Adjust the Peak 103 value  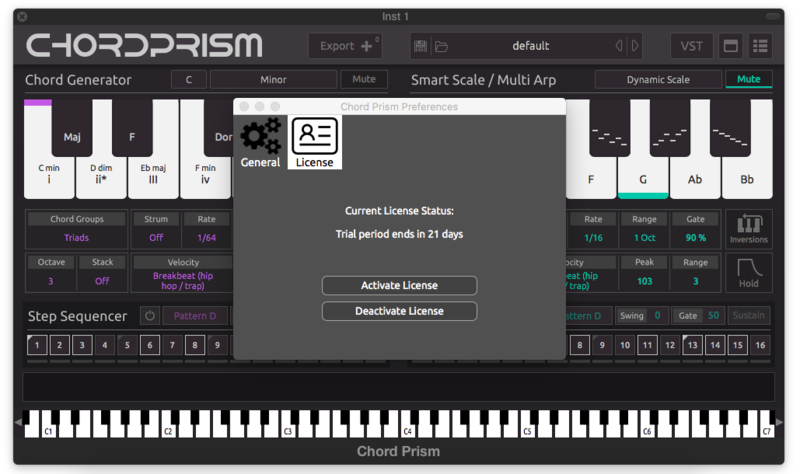[644, 281]
